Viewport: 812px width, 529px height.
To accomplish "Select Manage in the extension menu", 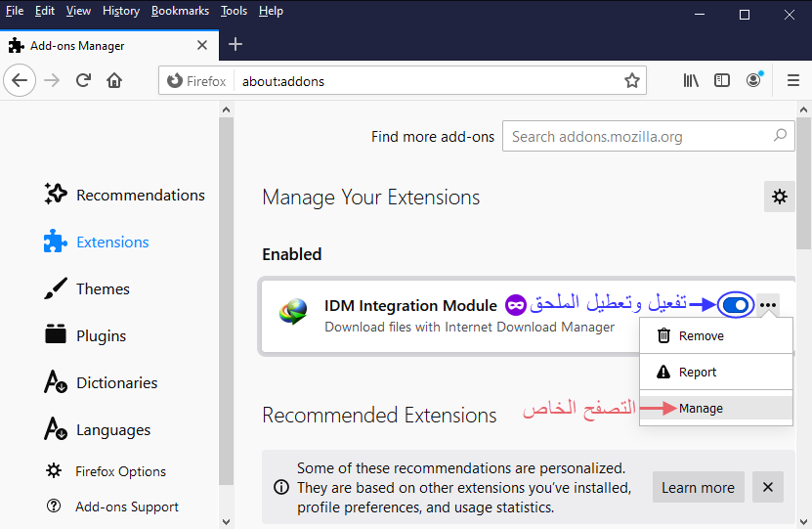I will (x=716, y=409).
